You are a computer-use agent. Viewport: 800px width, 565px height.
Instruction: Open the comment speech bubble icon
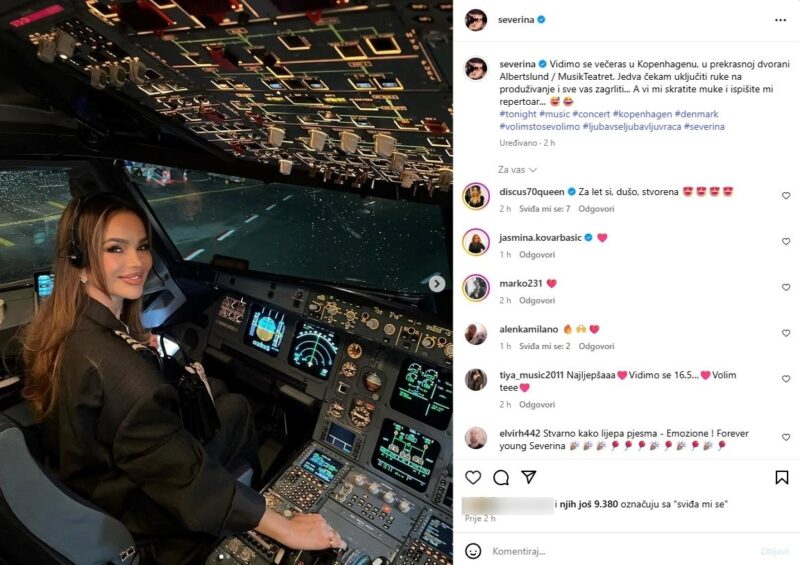pyautogui.click(x=501, y=477)
